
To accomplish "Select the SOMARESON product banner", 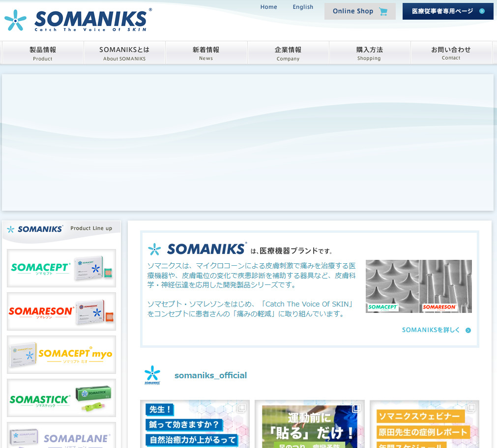I will (61, 311).
